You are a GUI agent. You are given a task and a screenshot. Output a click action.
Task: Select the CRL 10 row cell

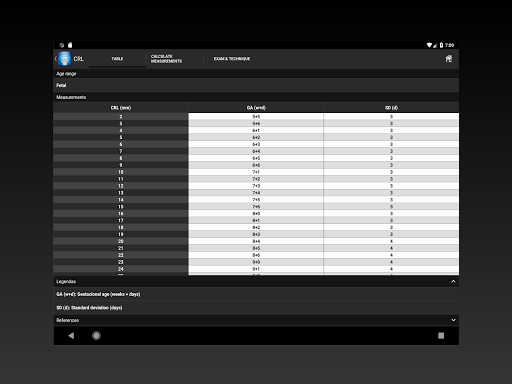tap(121, 172)
